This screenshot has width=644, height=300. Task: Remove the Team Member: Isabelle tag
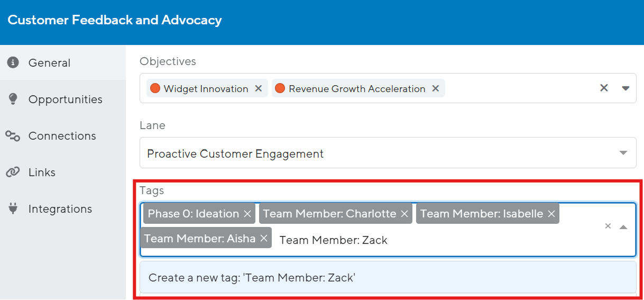551,214
